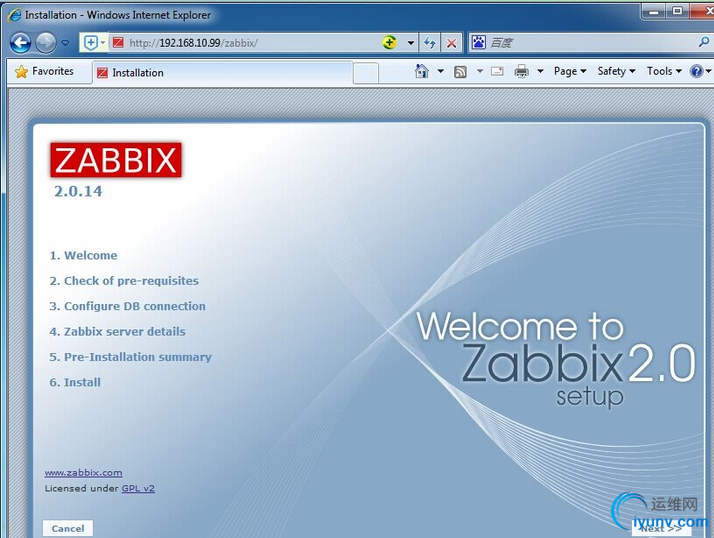Expand the feeds dropdown arrow

click(x=479, y=71)
